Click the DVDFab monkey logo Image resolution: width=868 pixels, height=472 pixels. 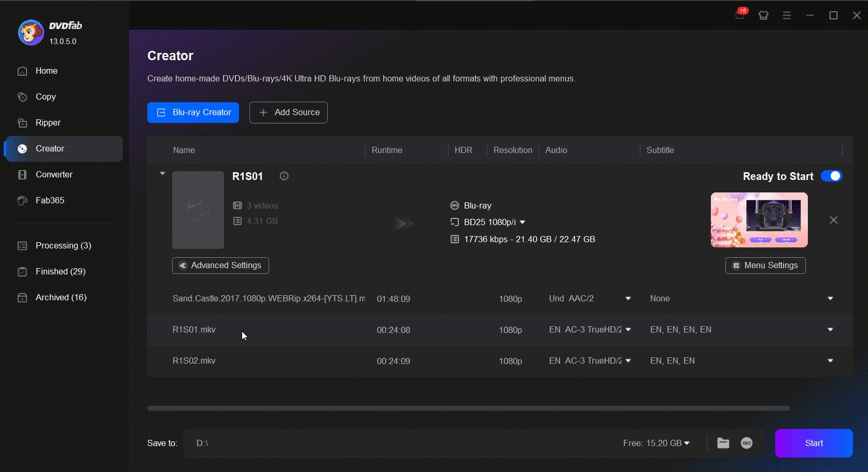click(31, 33)
